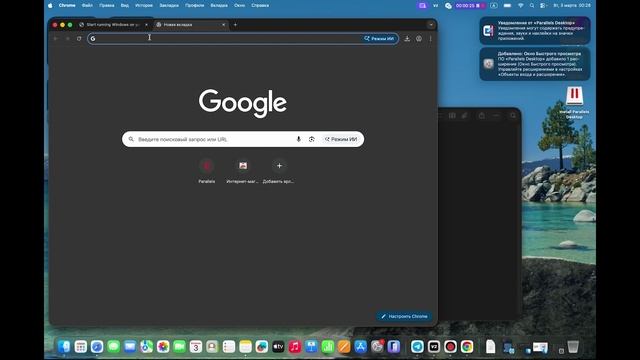Go back using Chrome's back arrow
Screen dimensions: 640x360
56,38
